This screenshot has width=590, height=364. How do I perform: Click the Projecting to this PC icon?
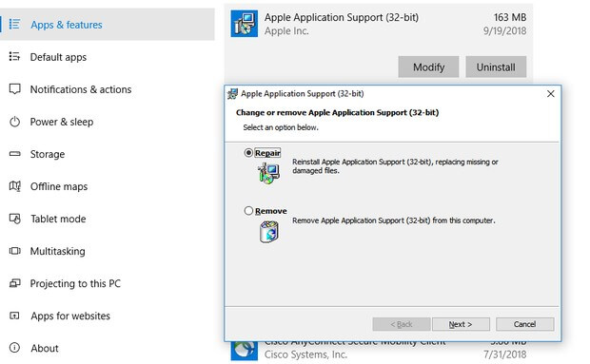click(14, 283)
